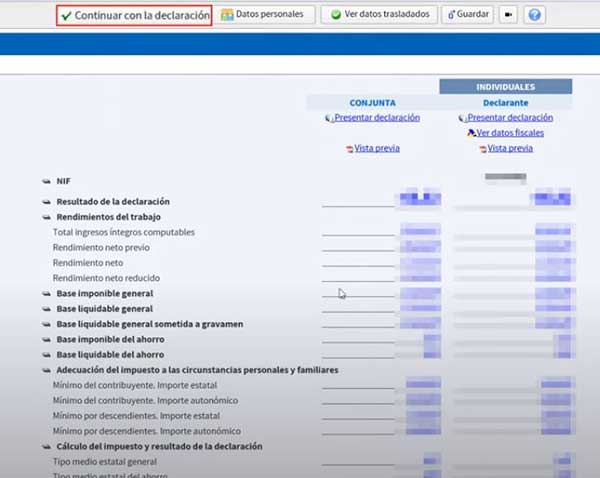The height and width of the screenshot is (478, 600).
Task: Select Cálculo del impuesto y resultado label
Action: 160,447
